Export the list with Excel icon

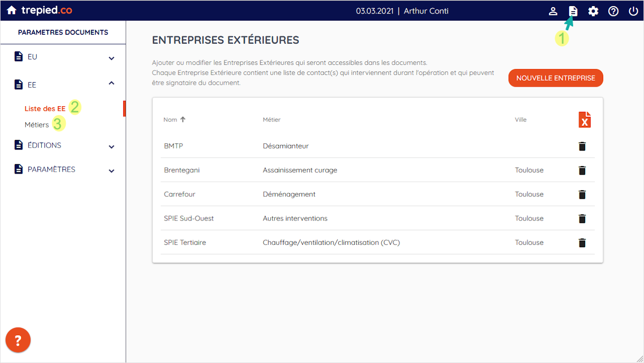(584, 120)
